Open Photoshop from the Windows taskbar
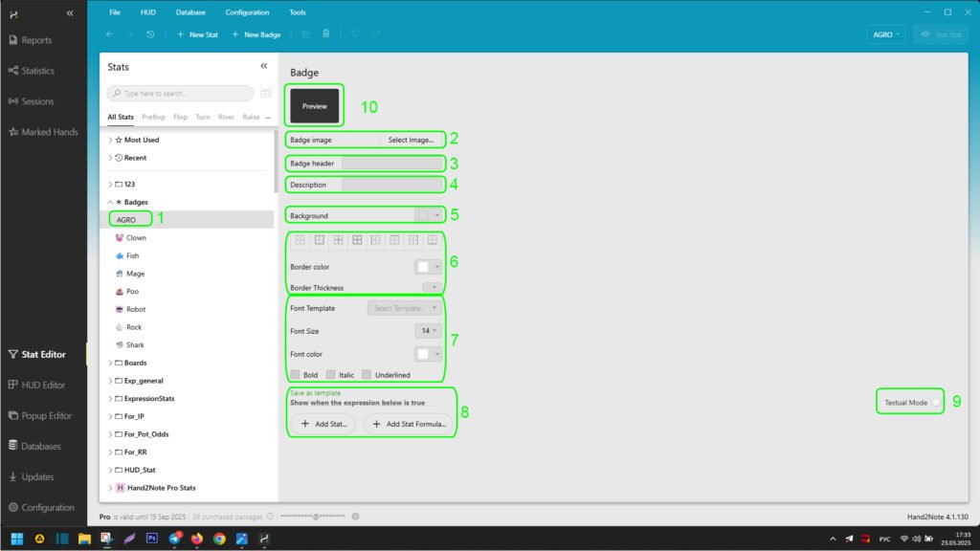Screen dimensions: 980x551 tap(151, 539)
